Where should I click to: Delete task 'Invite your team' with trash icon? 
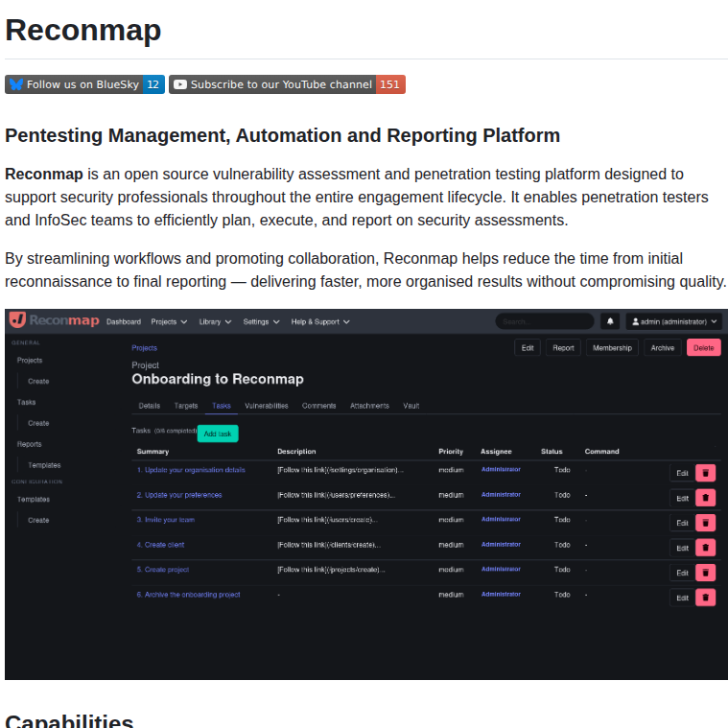(705, 523)
